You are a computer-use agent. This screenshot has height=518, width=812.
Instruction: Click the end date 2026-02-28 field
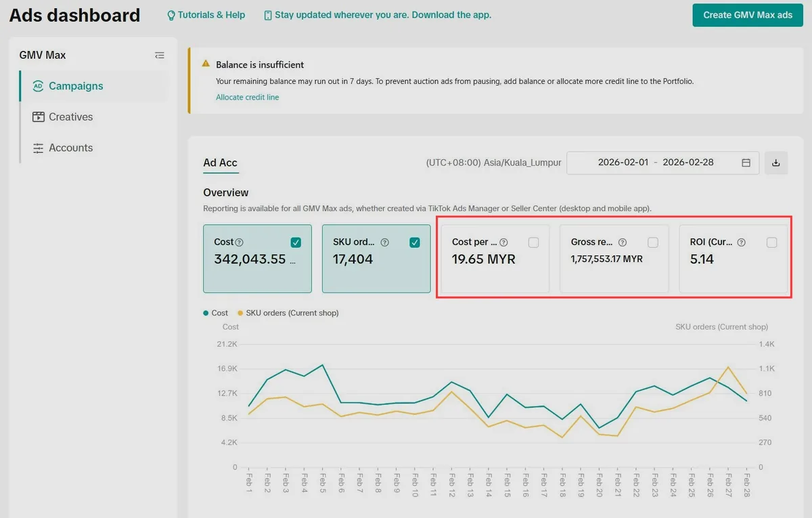688,163
